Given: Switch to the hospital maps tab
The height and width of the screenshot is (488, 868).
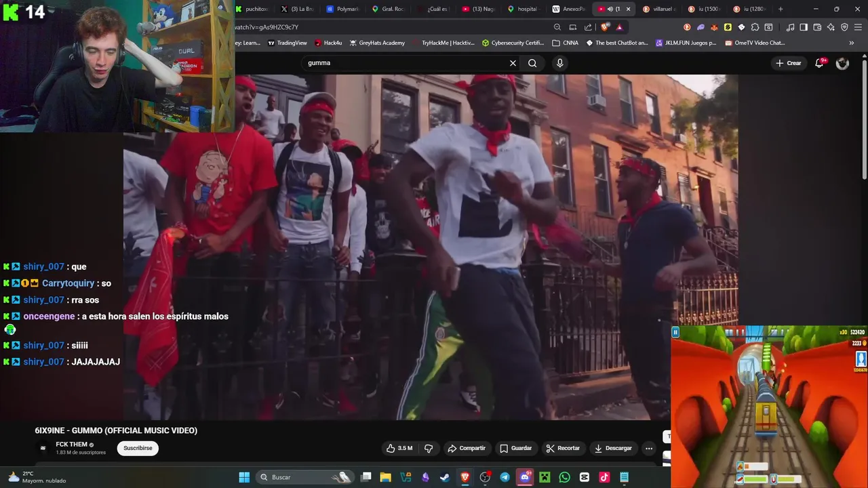Looking at the screenshot, I should pos(525,9).
